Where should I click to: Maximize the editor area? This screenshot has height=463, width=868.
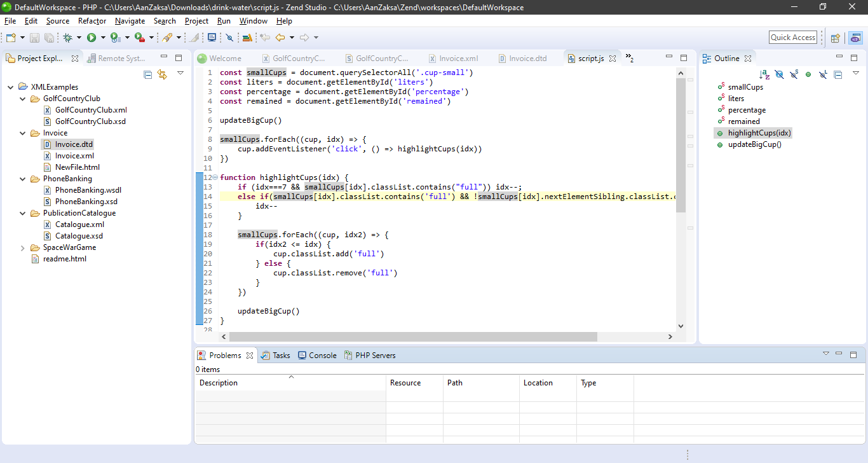tap(684, 58)
